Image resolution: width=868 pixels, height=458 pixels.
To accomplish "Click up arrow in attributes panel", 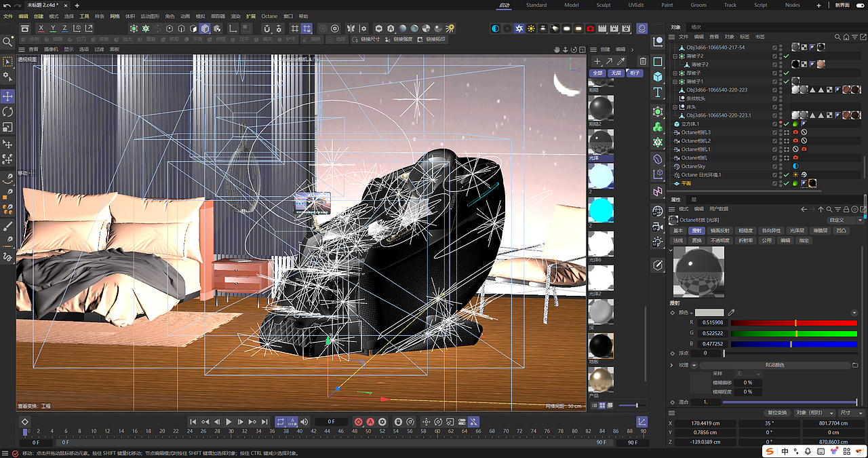I will [x=821, y=209].
